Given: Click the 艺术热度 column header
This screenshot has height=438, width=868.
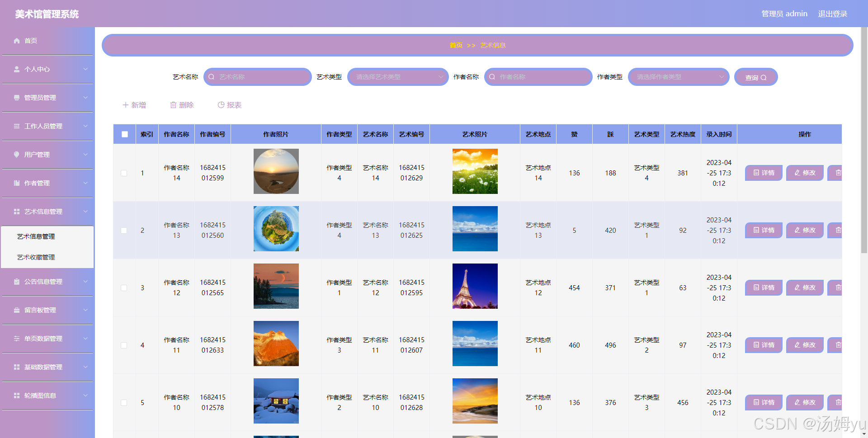Looking at the screenshot, I should [683, 134].
